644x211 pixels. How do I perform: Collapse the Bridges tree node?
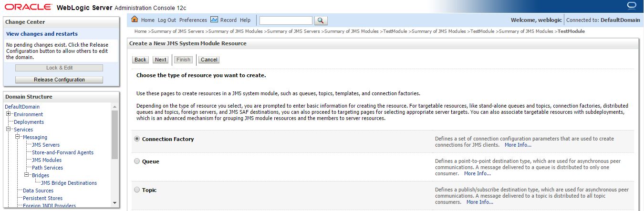(x=27, y=175)
